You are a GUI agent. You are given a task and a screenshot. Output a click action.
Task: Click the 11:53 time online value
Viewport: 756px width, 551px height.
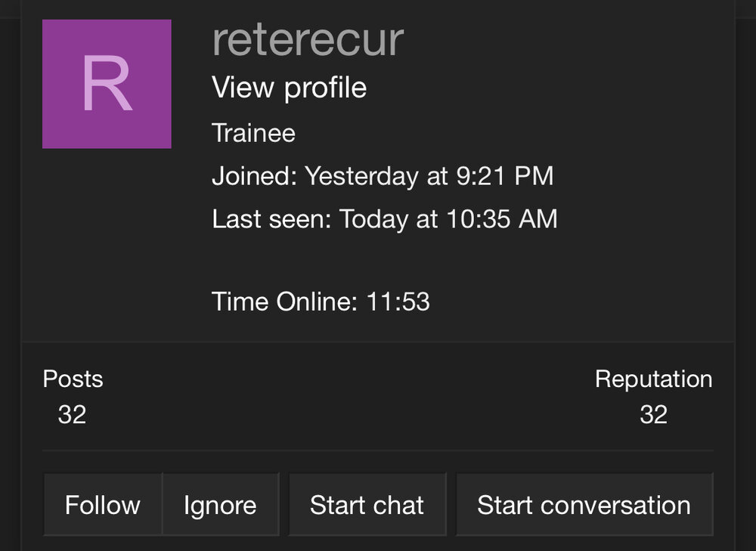point(398,302)
